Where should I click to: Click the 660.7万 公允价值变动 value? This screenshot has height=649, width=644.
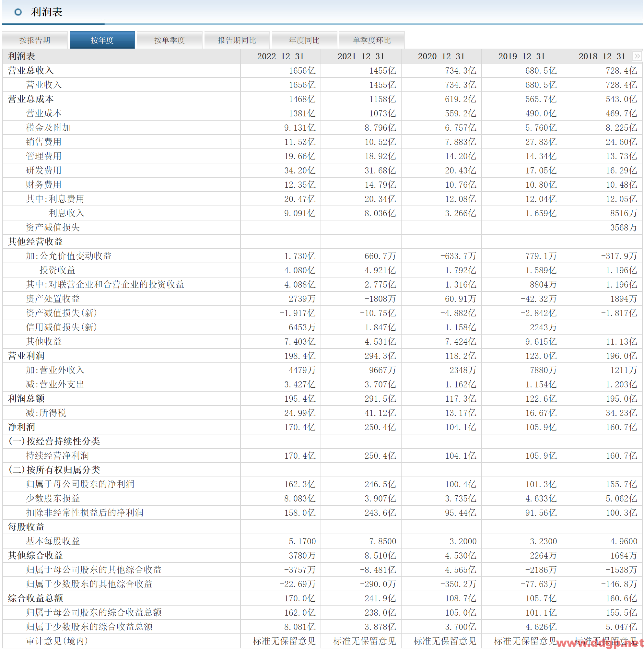tap(380, 256)
